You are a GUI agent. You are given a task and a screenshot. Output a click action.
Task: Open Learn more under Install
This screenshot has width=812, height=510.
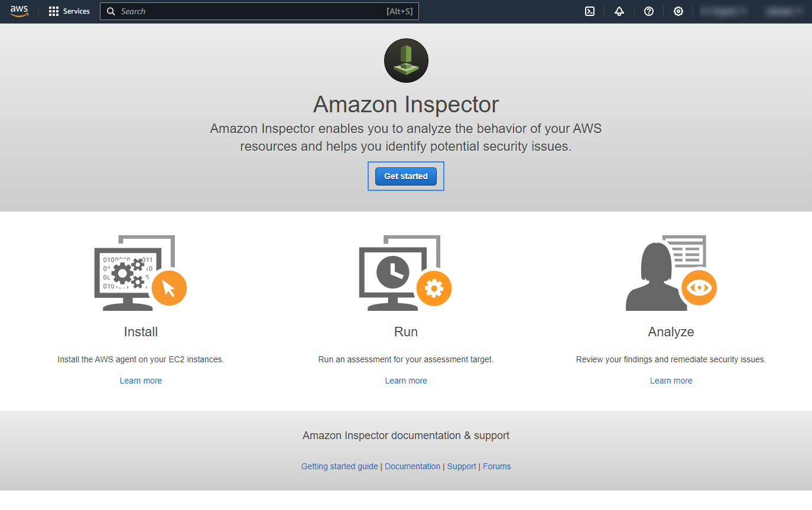[x=141, y=381]
